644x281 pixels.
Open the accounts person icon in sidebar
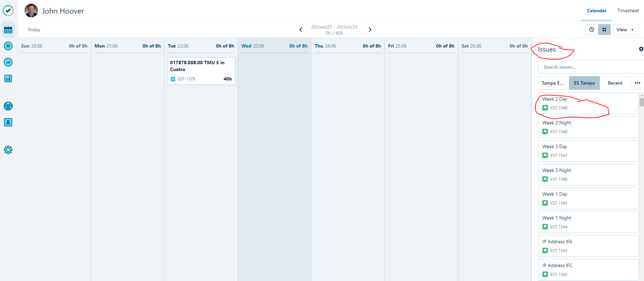[8, 122]
